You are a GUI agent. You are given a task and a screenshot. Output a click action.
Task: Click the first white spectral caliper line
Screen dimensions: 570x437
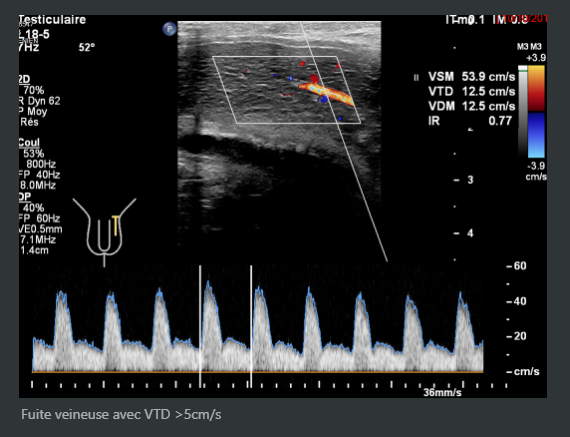(x=200, y=326)
